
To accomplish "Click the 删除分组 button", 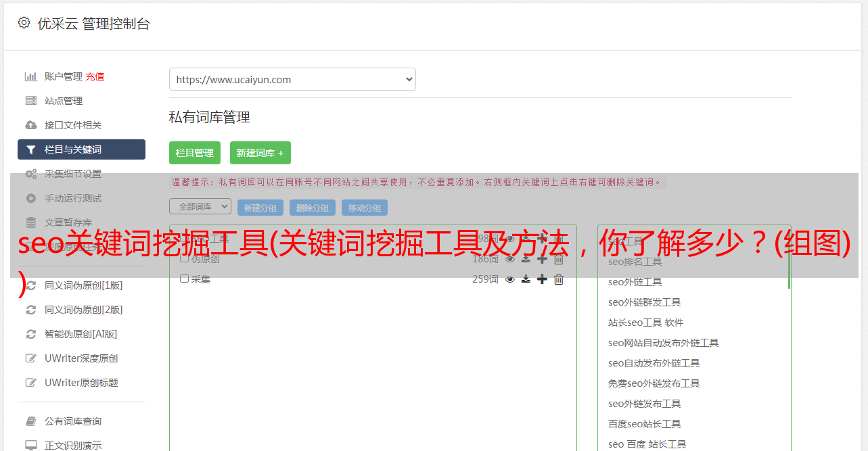I will (x=313, y=208).
